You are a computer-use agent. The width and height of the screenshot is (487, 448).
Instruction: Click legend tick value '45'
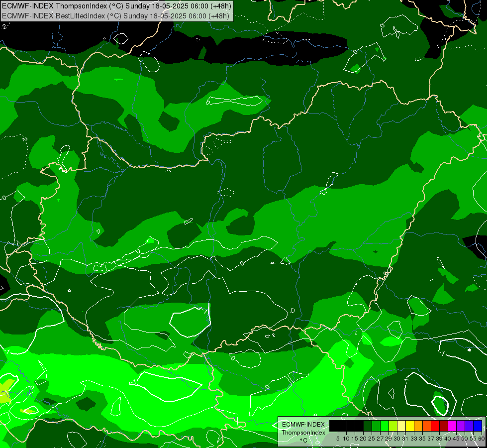coord(456,439)
